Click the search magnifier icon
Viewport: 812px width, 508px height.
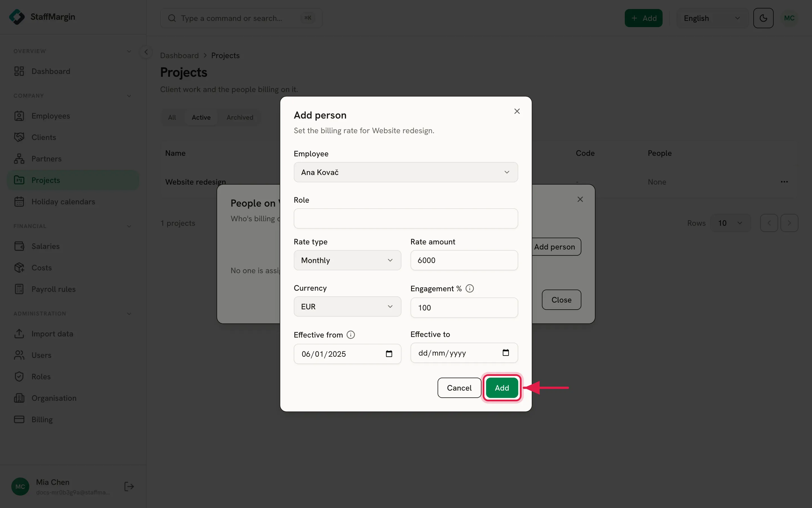(x=172, y=18)
